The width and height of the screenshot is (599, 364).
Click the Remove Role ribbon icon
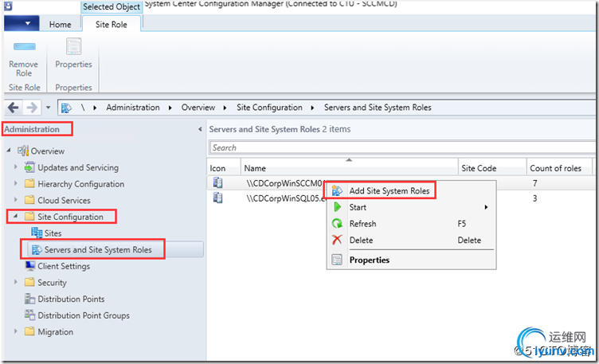[x=25, y=47]
